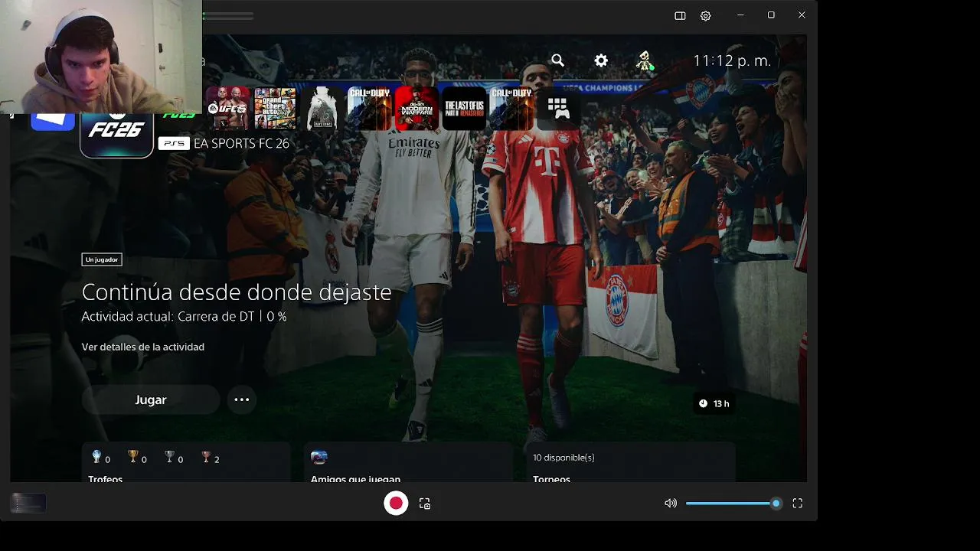Select the highlighted FC26 game tile
This screenshot has height=551, width=980.
click(117, 135)
